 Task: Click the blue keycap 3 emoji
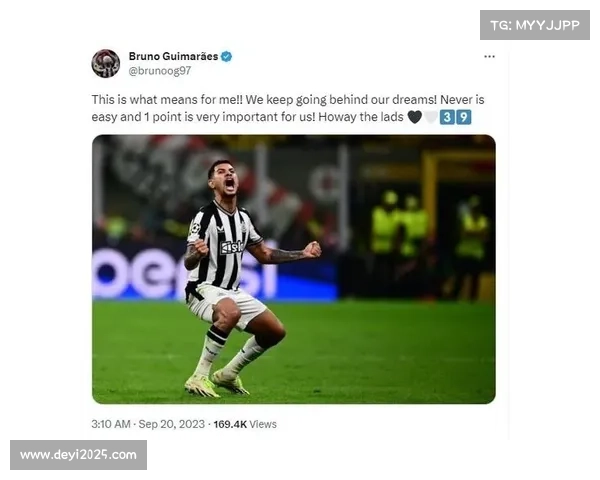[x=447, y=117]
